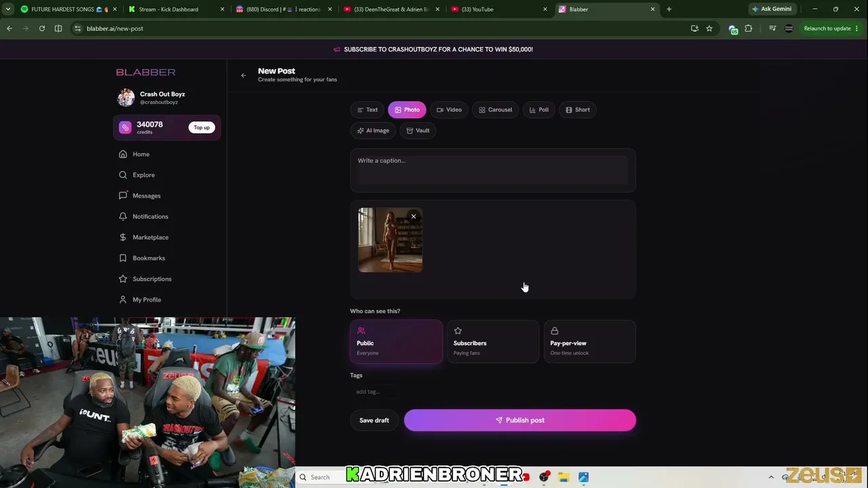
Task: Click the caption text field
Action: [x=493, y=170]
